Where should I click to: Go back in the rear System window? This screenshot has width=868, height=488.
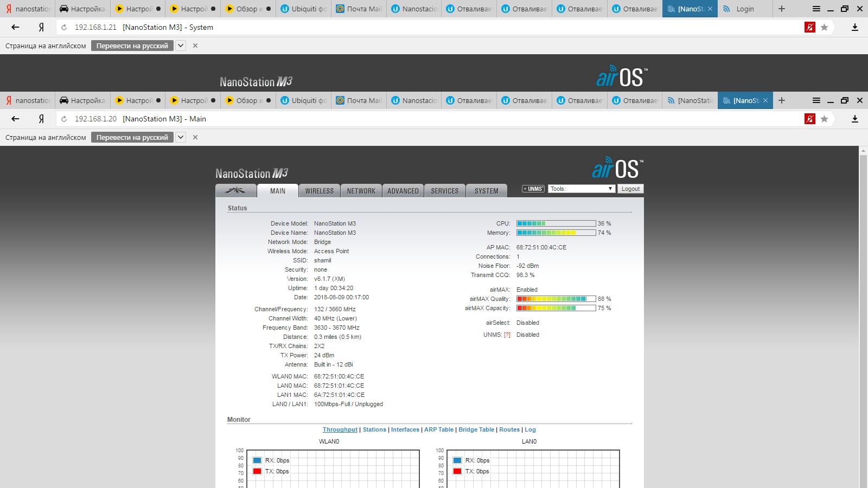(15, 27)
